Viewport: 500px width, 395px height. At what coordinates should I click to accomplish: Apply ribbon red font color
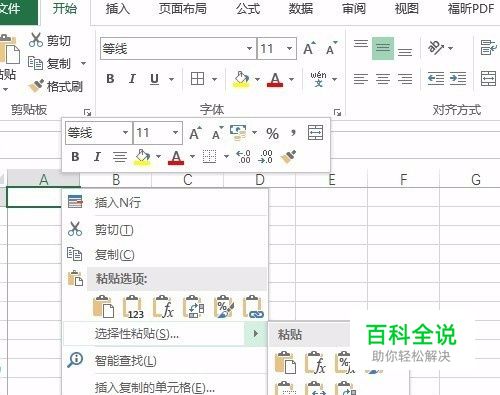pos(275,79)
